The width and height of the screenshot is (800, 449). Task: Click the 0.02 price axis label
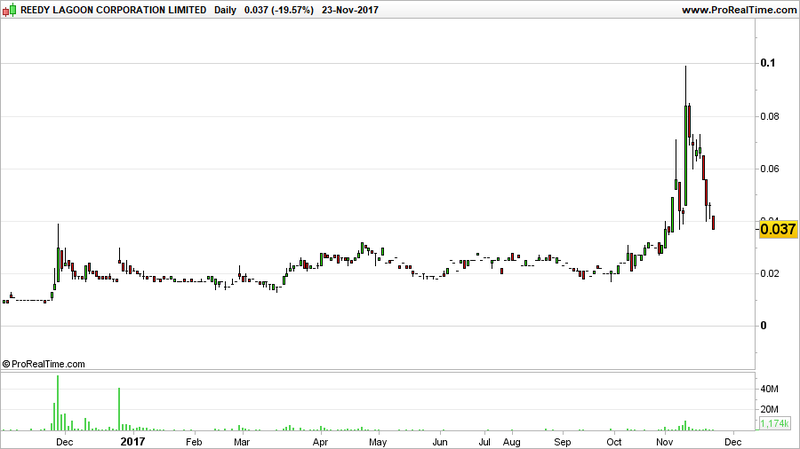pyautogui.click(x=770, y=273)
